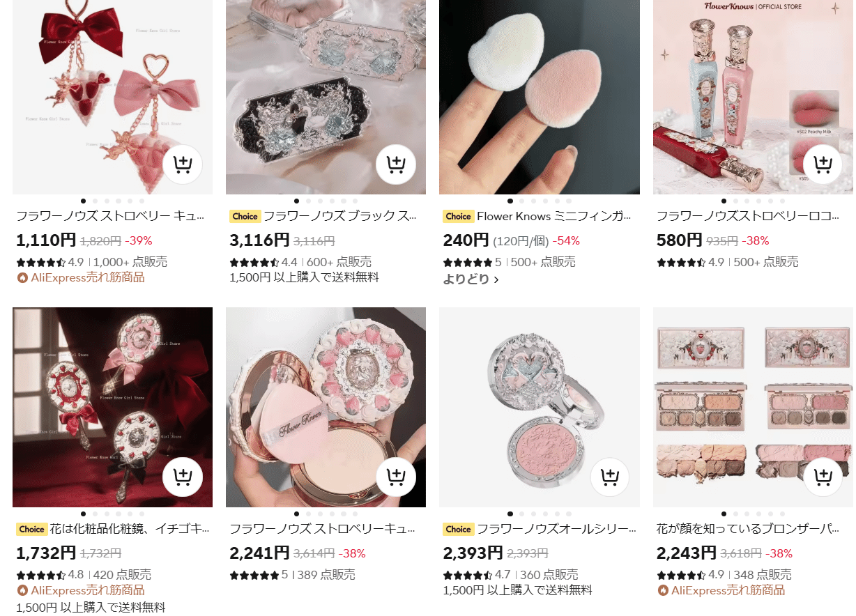
Task: Open the フラワーノウズ ストロベリー キュ... 1,110円 listing title
Action: [111, 216]
